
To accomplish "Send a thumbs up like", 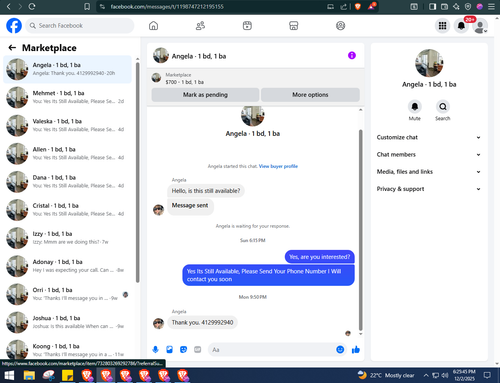I will 356,349.
